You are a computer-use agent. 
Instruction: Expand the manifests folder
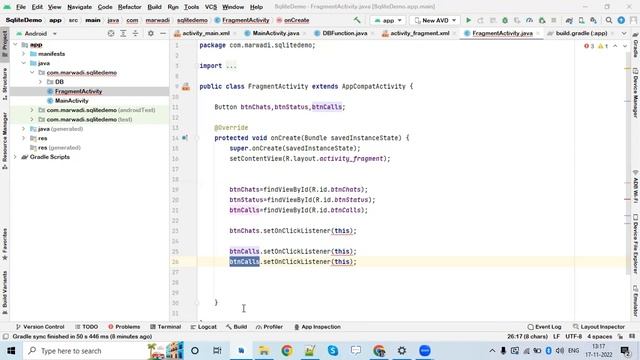24,54
